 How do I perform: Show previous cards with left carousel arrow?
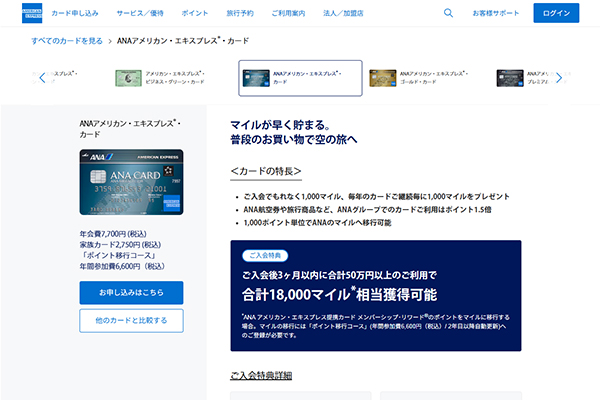(42, 78)
